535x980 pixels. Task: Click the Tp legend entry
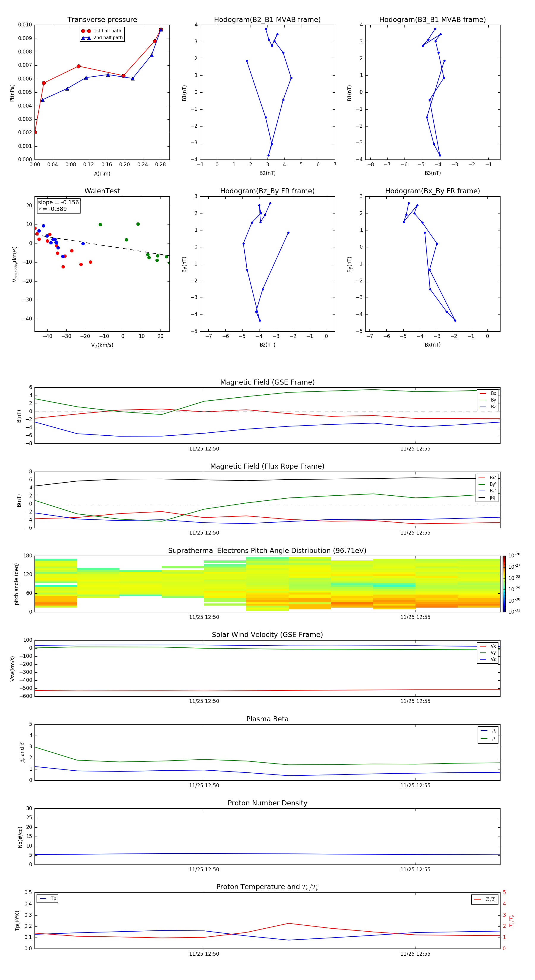(48, 899)
